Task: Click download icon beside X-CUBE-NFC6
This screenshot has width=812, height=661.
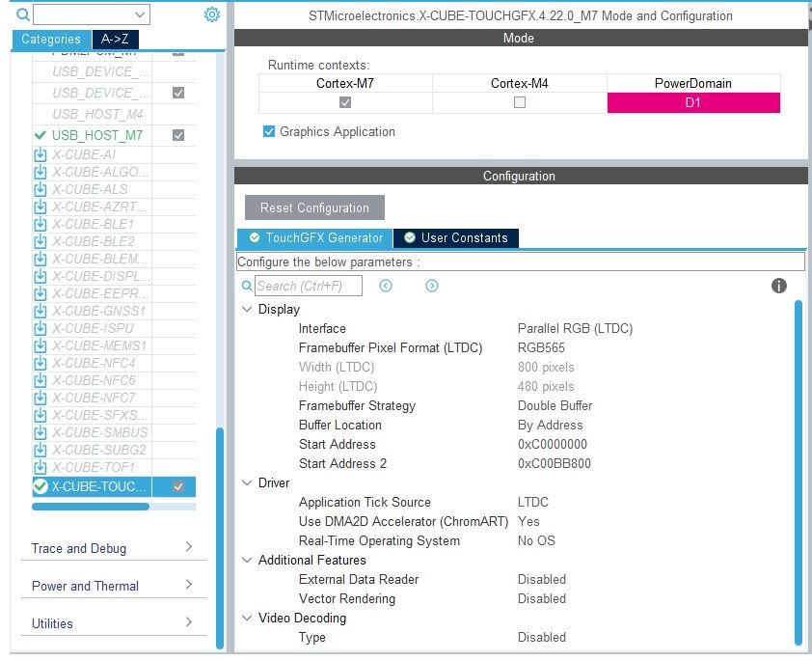Action: pos(40,380)
